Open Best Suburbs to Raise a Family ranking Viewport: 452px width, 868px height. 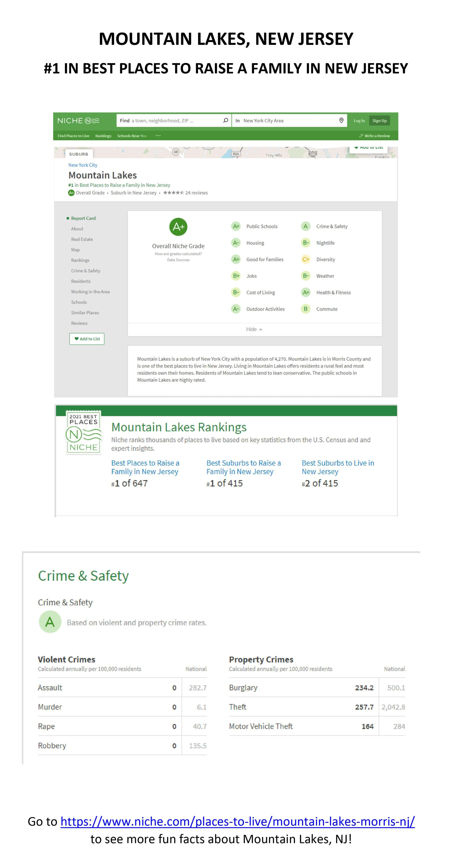[x=243, y=467]
